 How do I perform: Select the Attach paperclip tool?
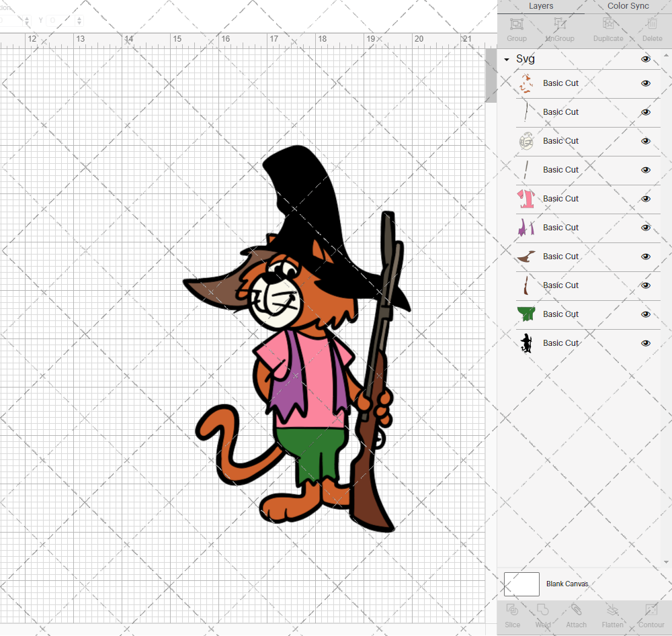tap(576, 610)
